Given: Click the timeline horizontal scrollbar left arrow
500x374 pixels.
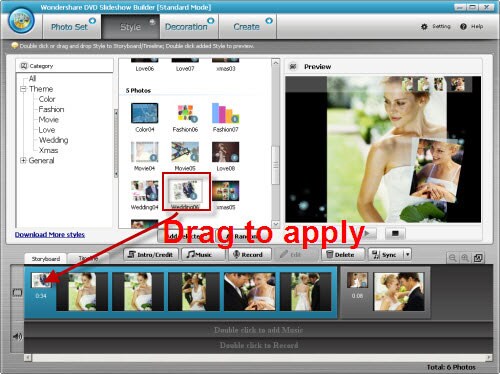Looking at the screenshot, I should click(x=28, y=358).
